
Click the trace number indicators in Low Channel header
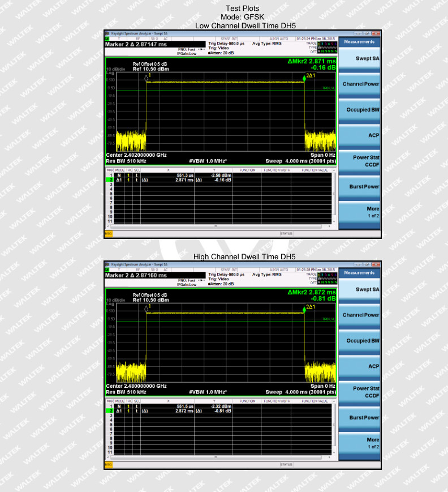pyautogui.click(x=326, y=43)
